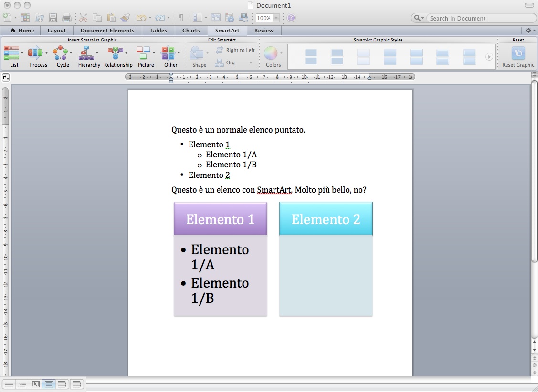Switch to Publishing Layout view

pyautogui.click(x=35, y=384)
